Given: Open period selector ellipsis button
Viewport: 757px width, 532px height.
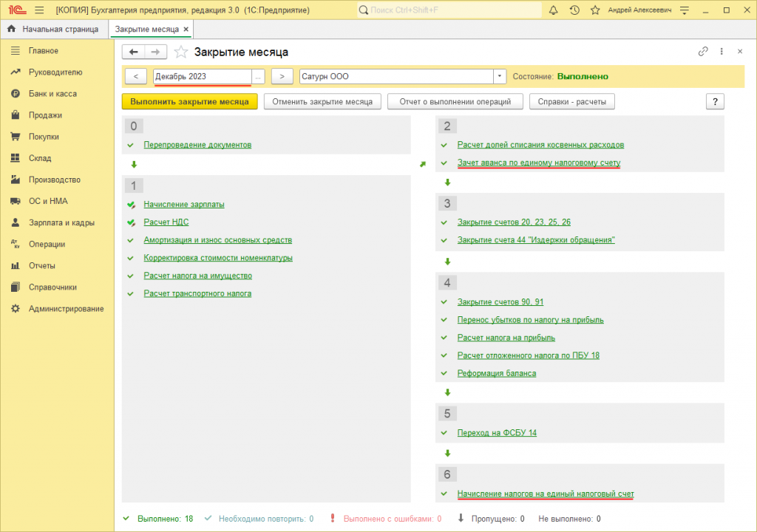Looking at the screenshot, I should coord(258,76).
